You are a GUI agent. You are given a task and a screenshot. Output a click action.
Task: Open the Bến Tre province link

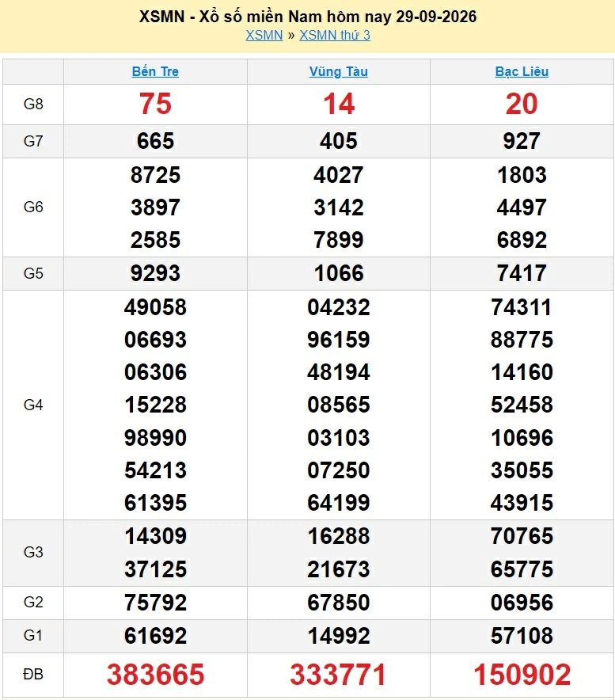155,71
